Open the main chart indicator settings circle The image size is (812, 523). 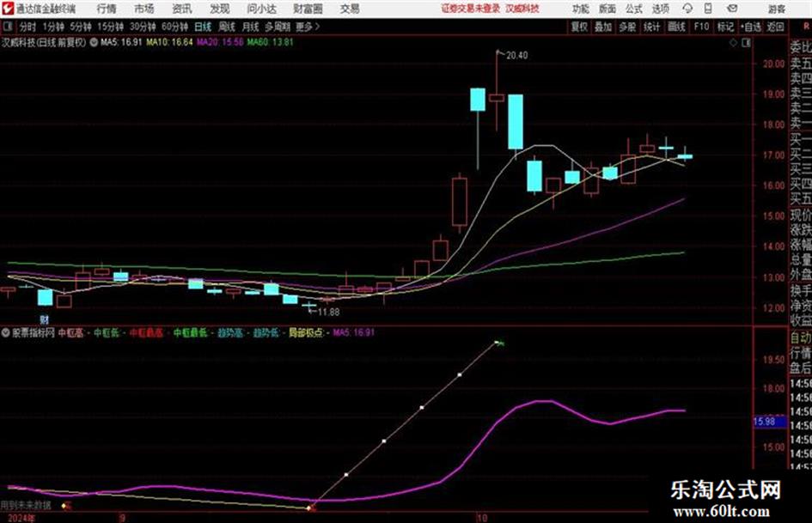pyautogui.click(x=94, y=42)
